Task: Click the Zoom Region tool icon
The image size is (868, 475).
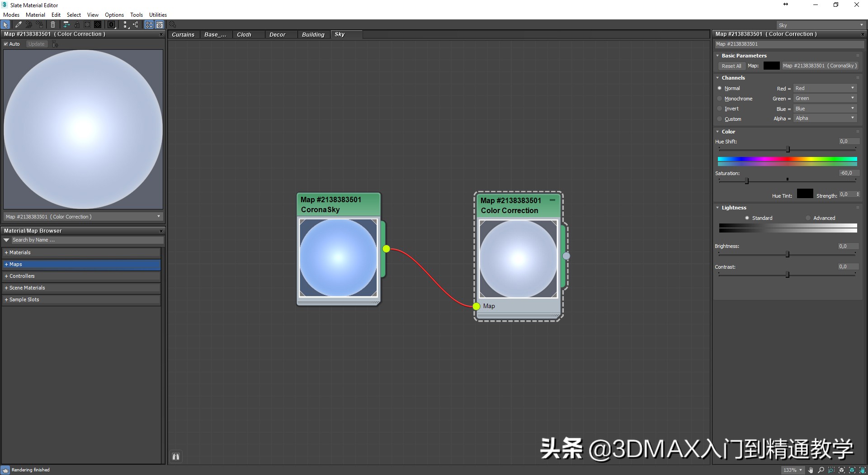Action: click(831, 470)
